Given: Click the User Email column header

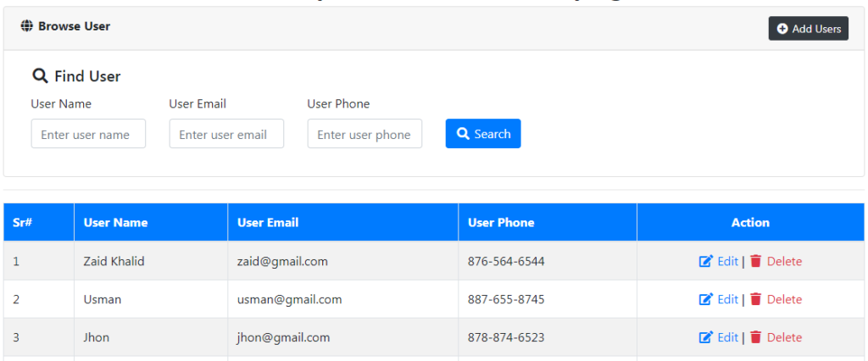Looking at the screenshot, I should (x=342, y=222).
